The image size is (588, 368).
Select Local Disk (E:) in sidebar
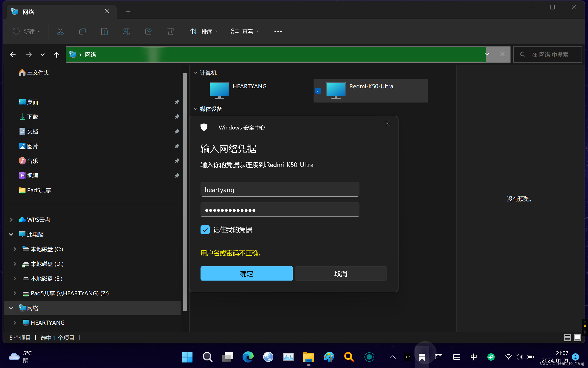42,279
